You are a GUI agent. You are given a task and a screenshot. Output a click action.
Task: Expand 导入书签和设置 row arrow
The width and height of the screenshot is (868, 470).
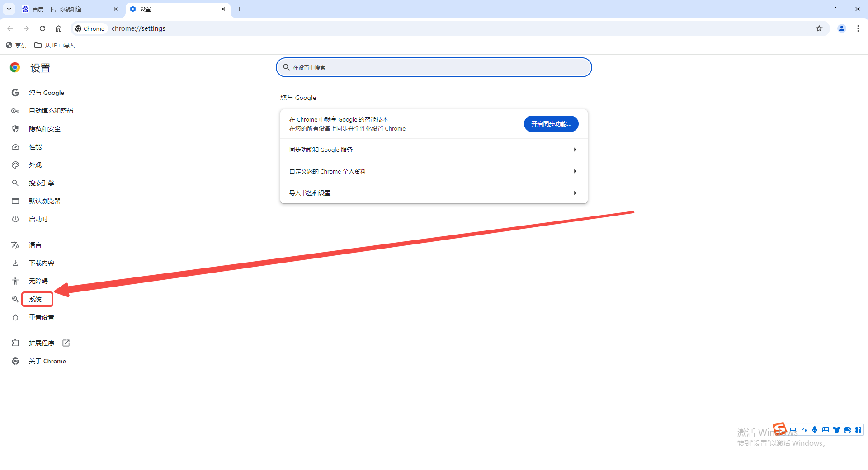575,193
